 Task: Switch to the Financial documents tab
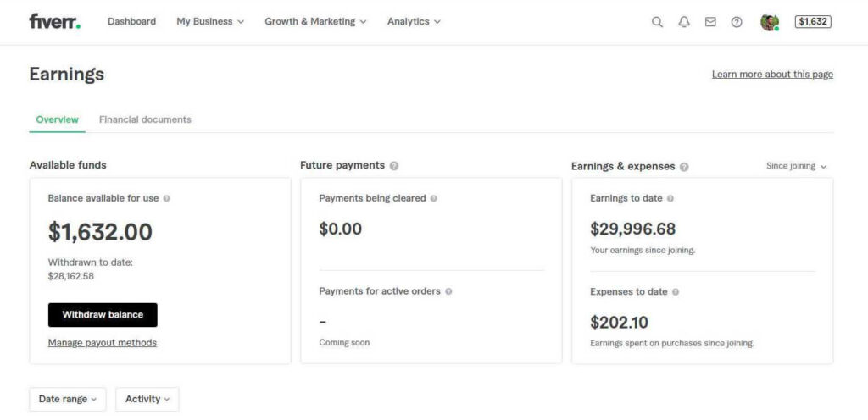pos(145,119)
